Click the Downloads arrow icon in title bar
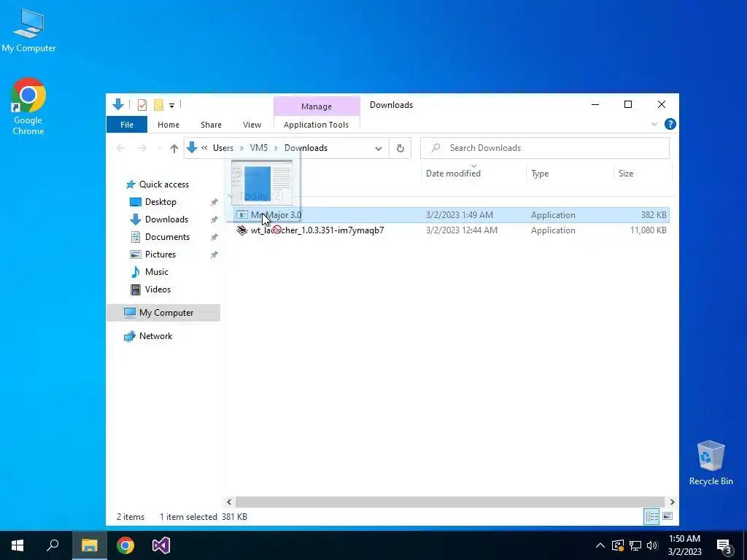Viewport: 747px width, 560px height. (x=118, y=104)
